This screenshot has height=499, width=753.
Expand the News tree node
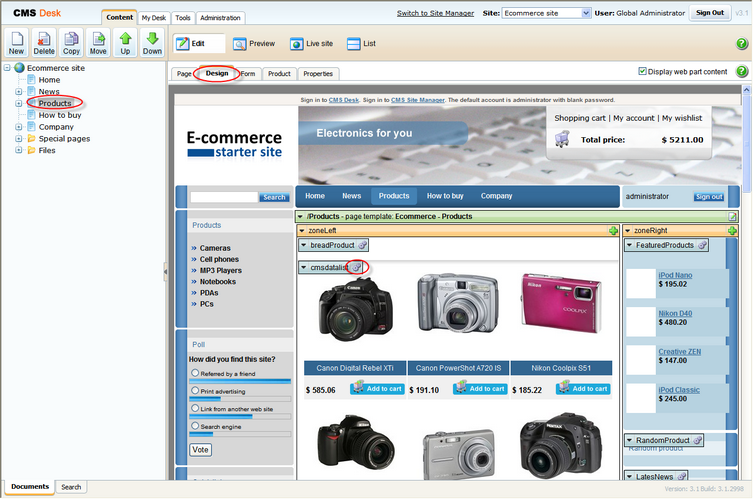(x=19, y=91)
